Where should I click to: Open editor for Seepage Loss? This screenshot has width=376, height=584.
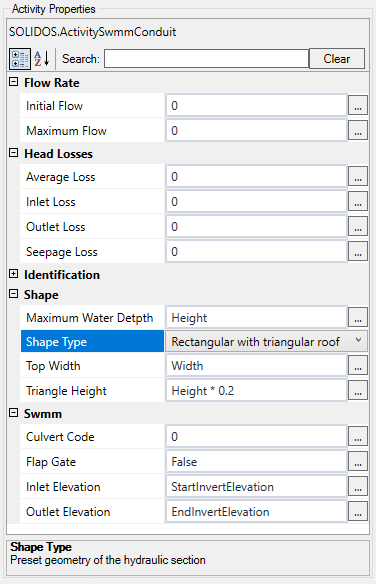pyautogui.click(x=358, y=251)
